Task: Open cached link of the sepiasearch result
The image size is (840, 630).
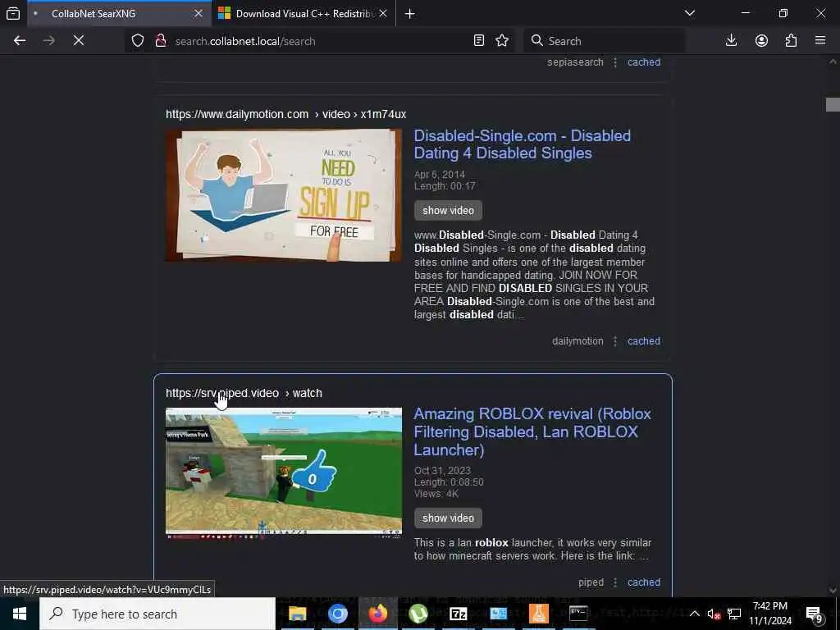Action: [x=644, y=62]
